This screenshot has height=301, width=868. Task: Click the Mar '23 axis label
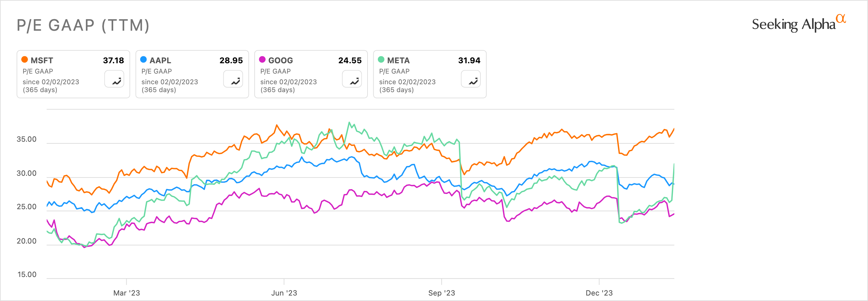point(126,293)
